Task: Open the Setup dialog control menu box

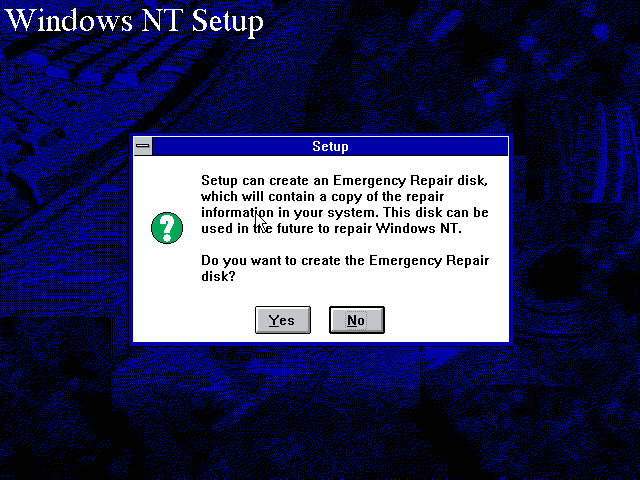Action: point(143,146)
